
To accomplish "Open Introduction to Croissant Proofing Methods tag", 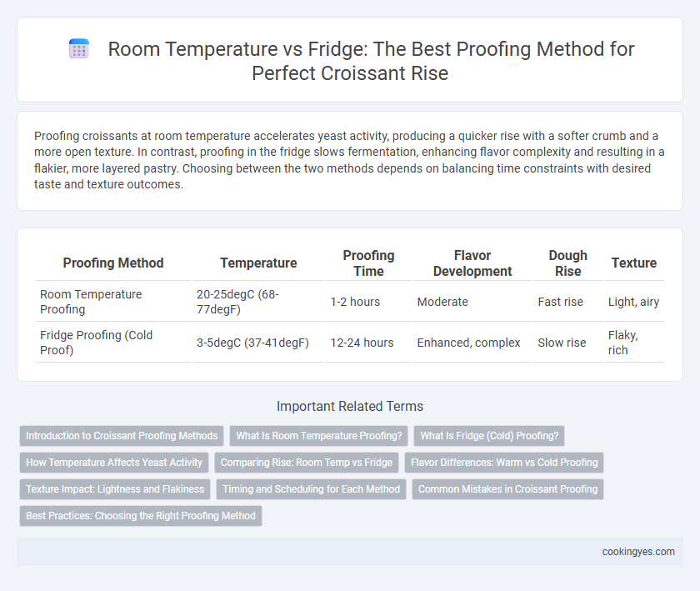I will click(x=122, y=436).
